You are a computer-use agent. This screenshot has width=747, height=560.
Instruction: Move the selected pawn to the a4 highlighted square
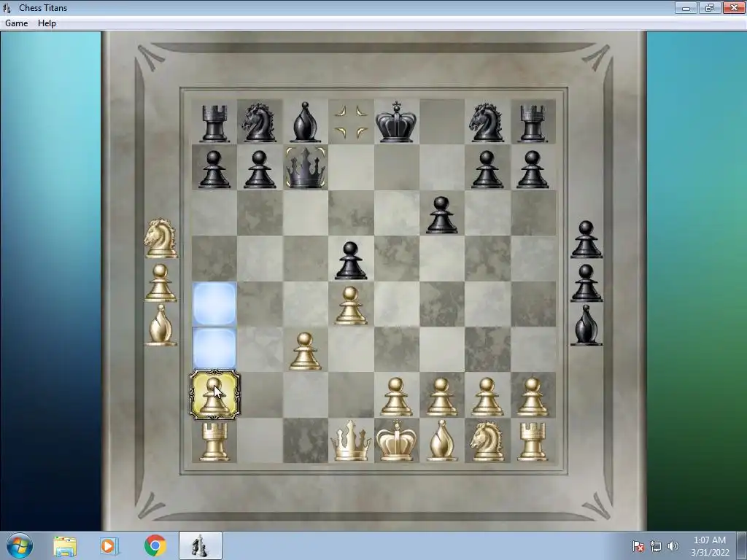pyautogui.click(x=214, y=304)
